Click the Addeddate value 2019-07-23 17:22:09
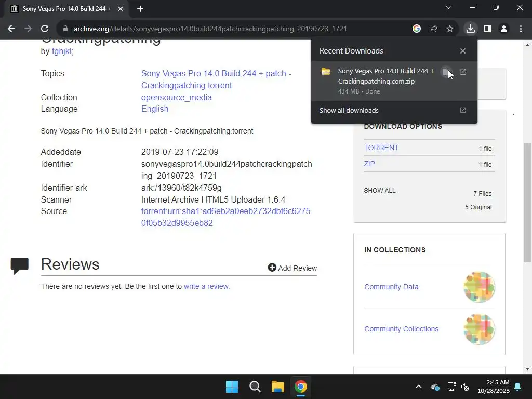This screenshot has height=399, width=532. (x=180, y=152)
